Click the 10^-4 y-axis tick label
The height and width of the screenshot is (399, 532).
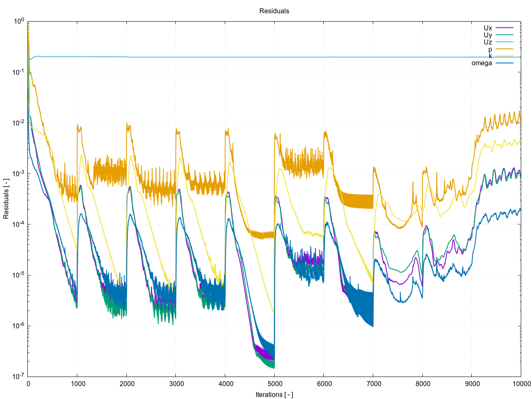point(18,224)
